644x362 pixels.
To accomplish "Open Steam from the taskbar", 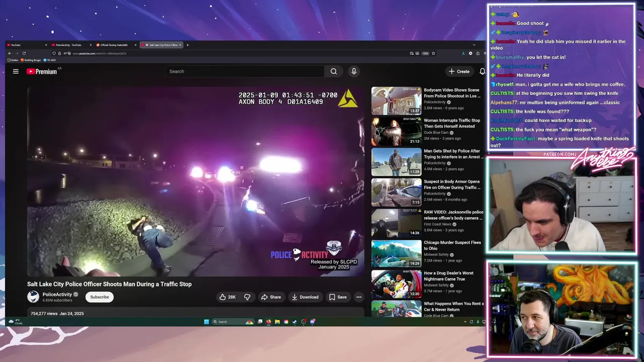I will (295, 322).
